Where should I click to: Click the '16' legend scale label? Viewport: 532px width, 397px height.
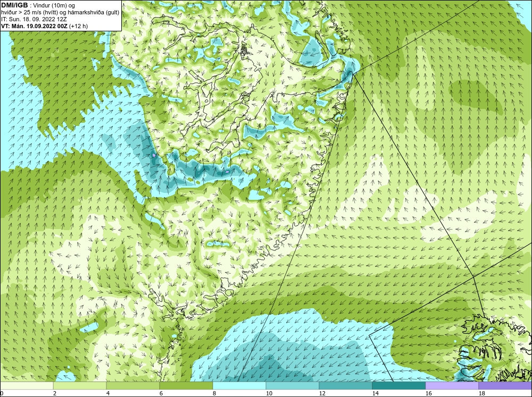coord(429,393)
